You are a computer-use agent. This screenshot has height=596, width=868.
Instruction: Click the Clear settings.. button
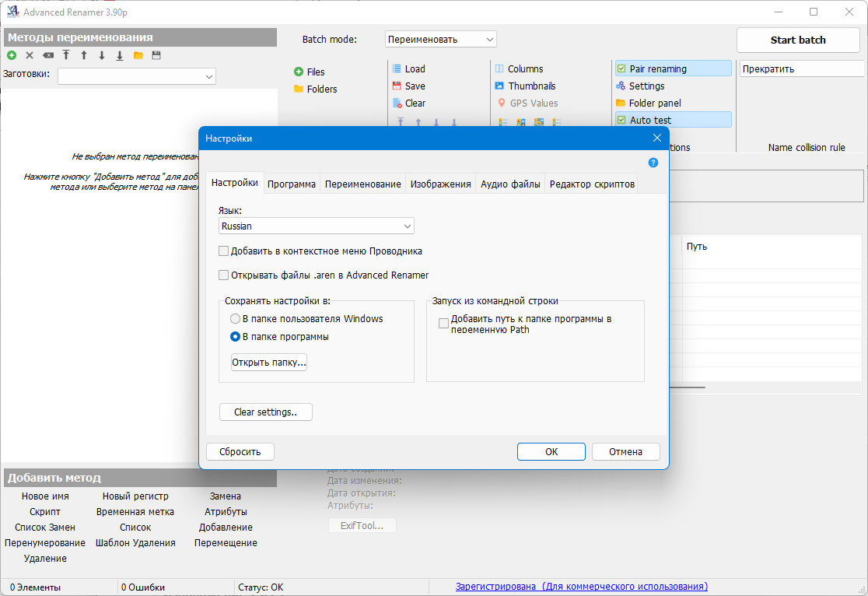click(266, 412)
